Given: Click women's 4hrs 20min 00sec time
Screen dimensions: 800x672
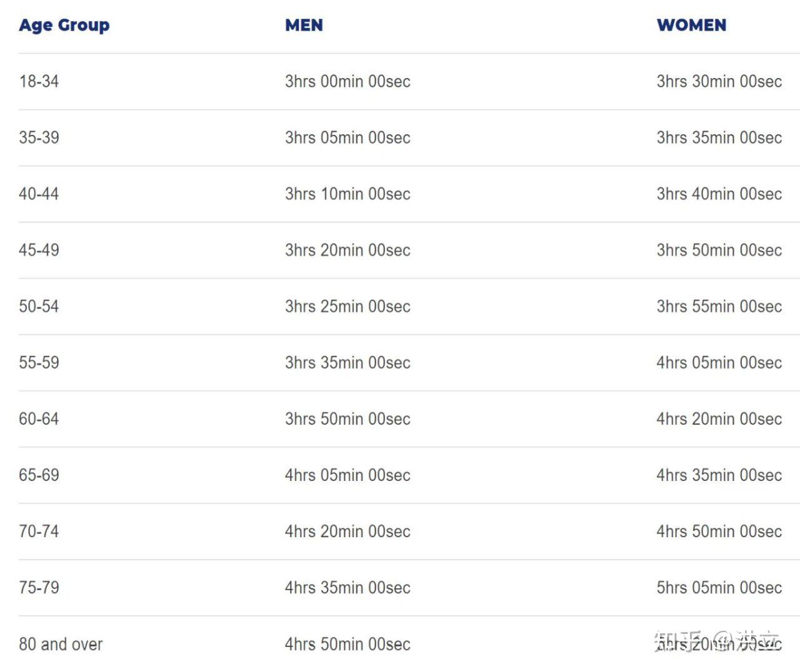Looking at the screenshot, I should tap(719, 418).
